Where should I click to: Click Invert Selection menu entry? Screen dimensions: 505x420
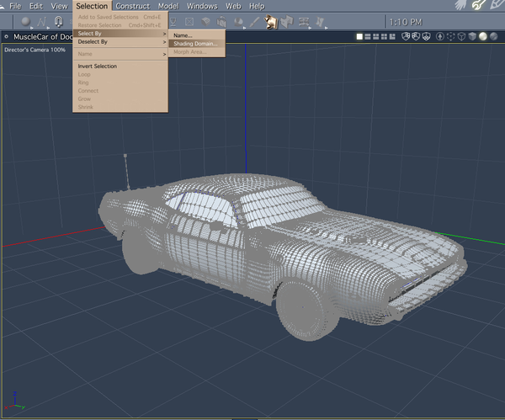[120, 66]
